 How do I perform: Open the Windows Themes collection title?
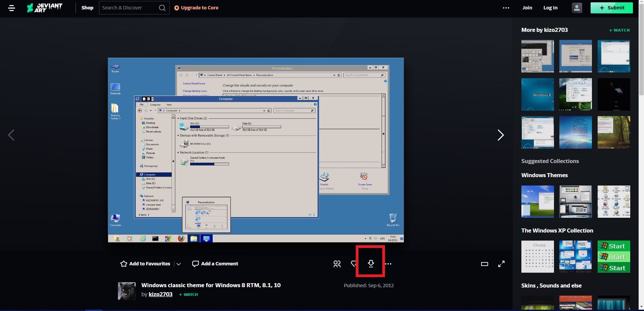point(545,175)
